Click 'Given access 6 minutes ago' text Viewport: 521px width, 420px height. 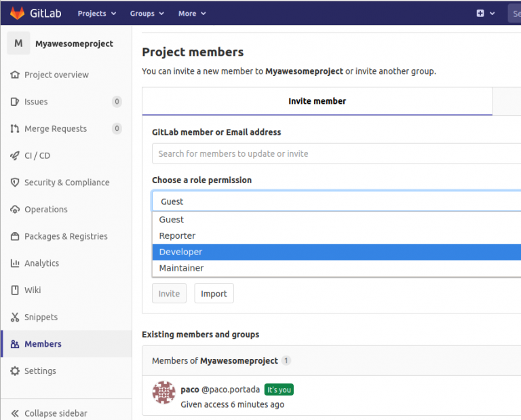[x=232, y=404]
